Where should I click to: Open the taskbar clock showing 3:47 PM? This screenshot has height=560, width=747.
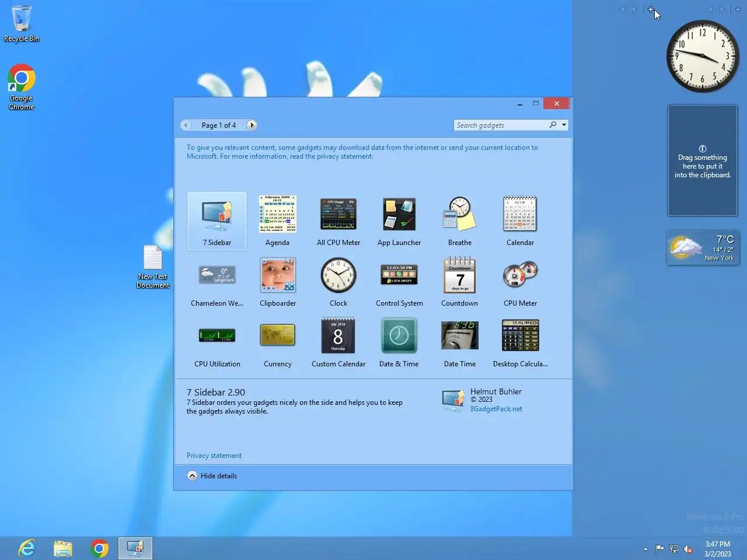[x=717, y=549]
